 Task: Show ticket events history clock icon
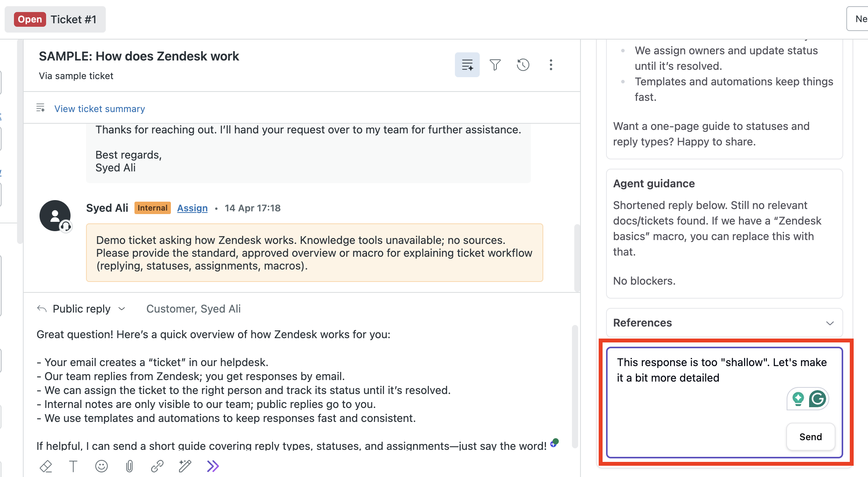523,65
